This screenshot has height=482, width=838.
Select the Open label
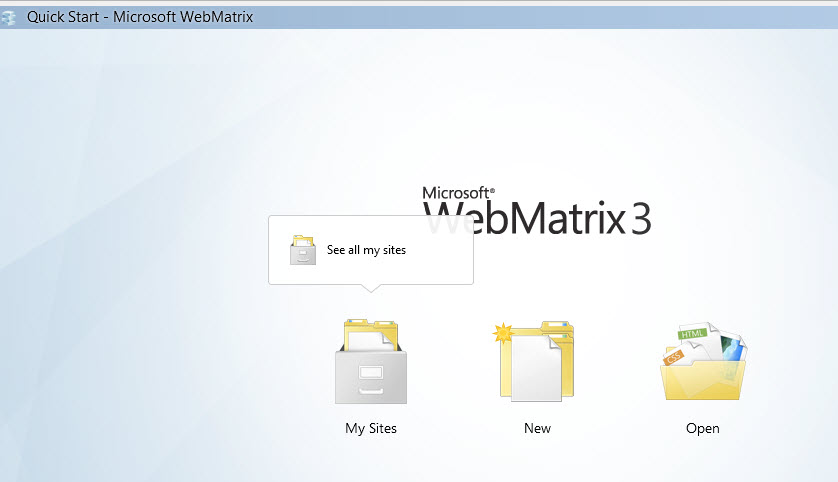(x=703, y=428)
